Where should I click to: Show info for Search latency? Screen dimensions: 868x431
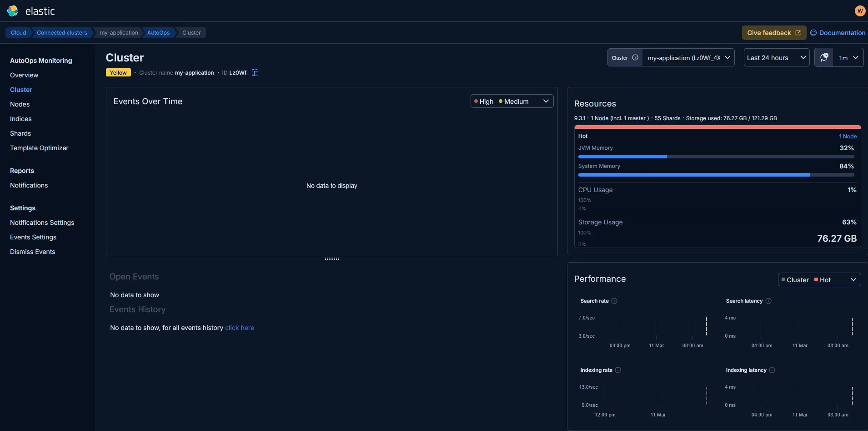tap(768, 301)
